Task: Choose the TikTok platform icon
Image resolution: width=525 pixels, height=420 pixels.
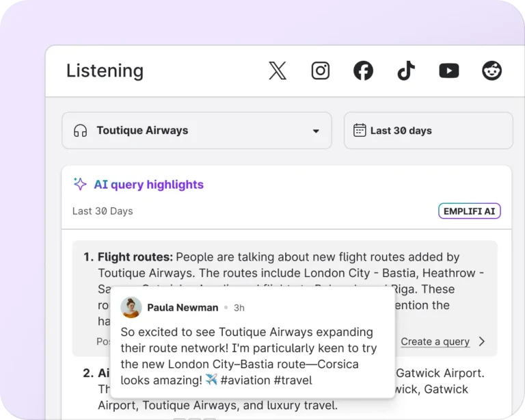Action: (x=406, y=70)
